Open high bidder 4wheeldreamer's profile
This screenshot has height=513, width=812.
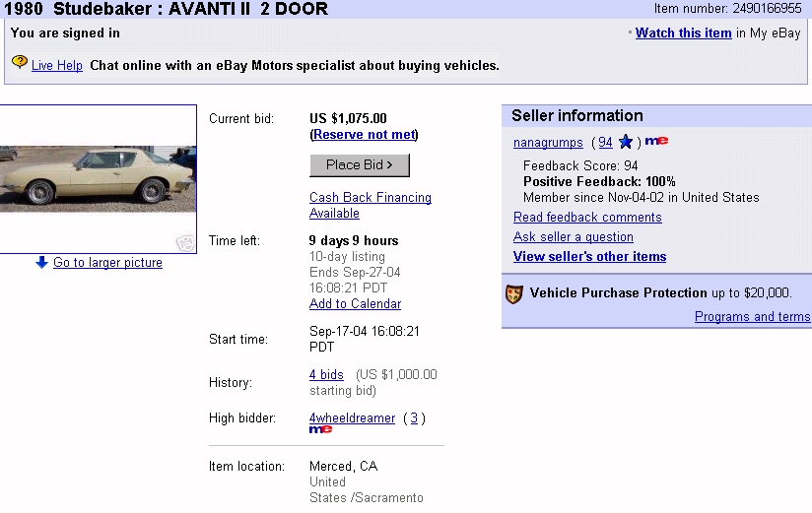(352, 418)
